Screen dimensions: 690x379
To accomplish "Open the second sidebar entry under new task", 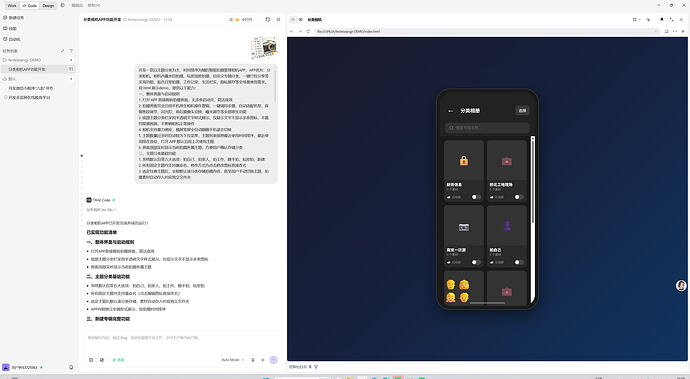I will coord(11,28).
